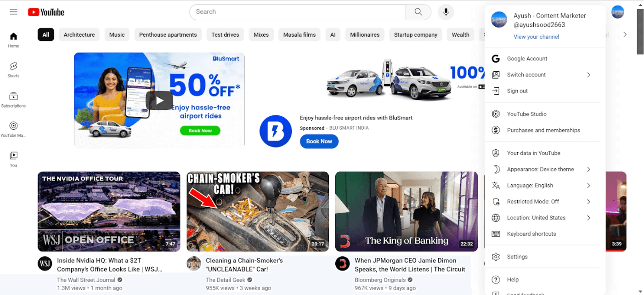
Task: Open The Detail Geek channel avatar
Action: pyautogui.click(x=194, y=264)
